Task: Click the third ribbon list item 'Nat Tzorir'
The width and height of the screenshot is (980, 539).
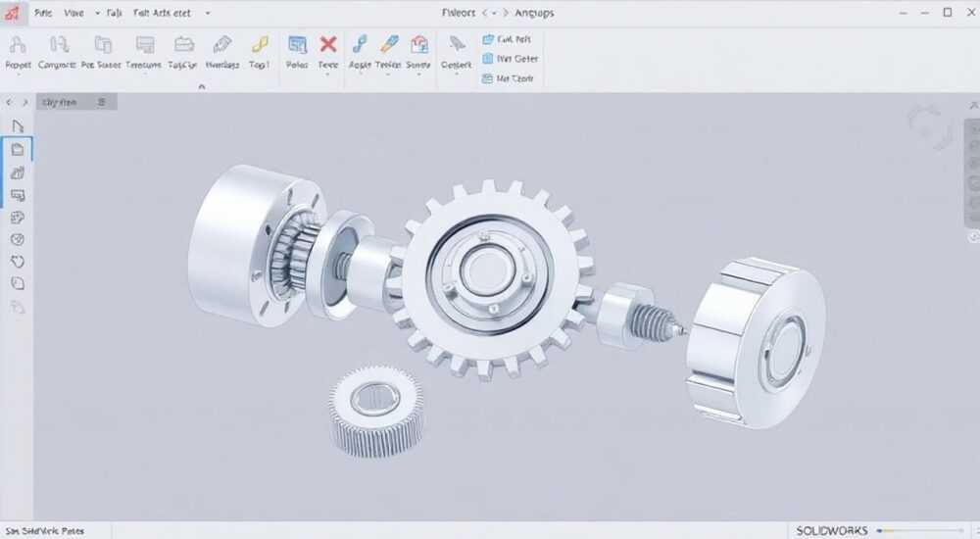Action: pos(508,78)
